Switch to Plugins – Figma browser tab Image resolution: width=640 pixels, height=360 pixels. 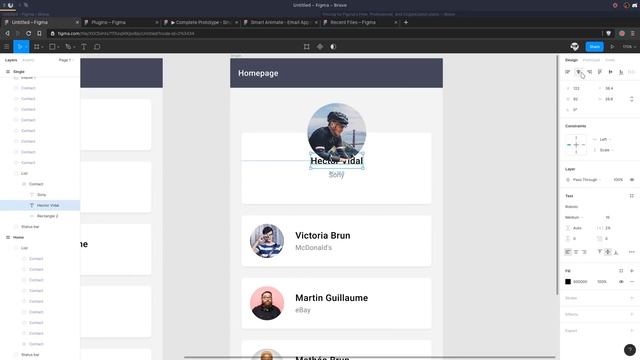(x=120, y=22)
